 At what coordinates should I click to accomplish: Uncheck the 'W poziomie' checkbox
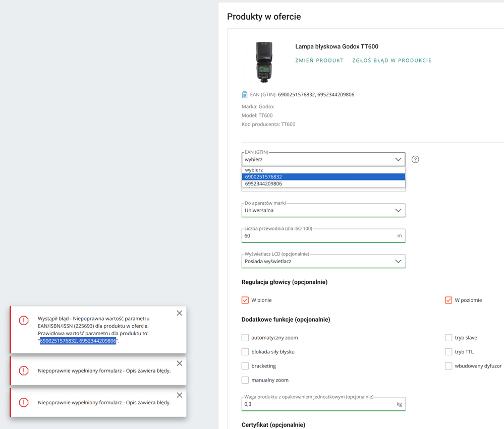click(x=449, y=300)
